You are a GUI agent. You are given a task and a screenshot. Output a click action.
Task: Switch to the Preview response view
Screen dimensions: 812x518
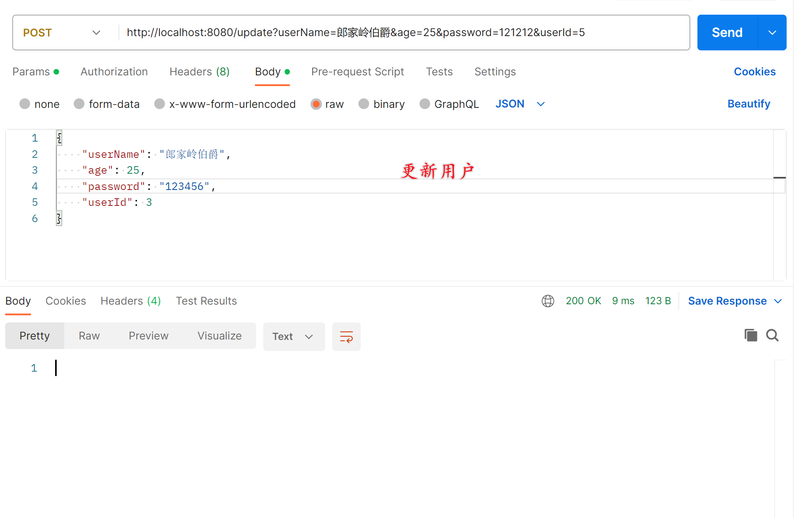149,336
